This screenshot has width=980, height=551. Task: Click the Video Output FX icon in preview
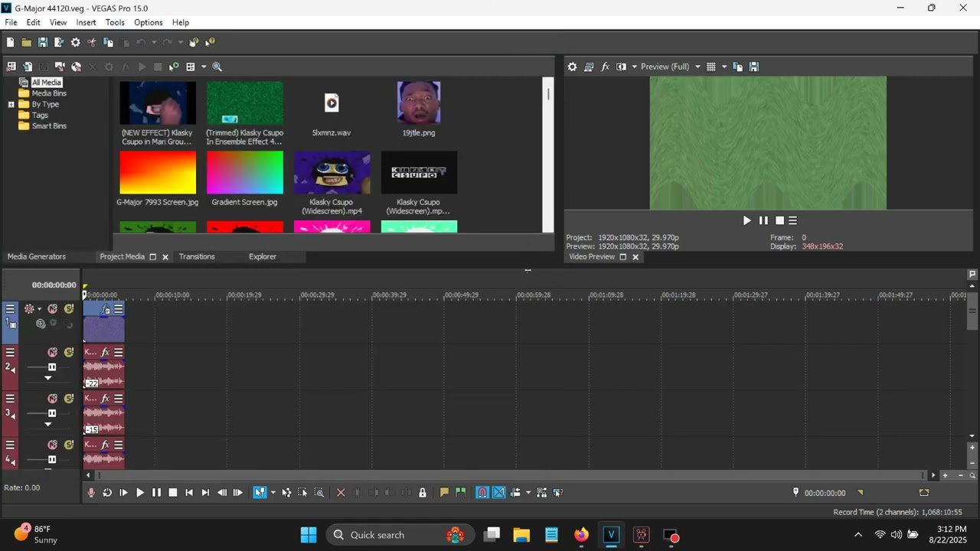[605, 67]
